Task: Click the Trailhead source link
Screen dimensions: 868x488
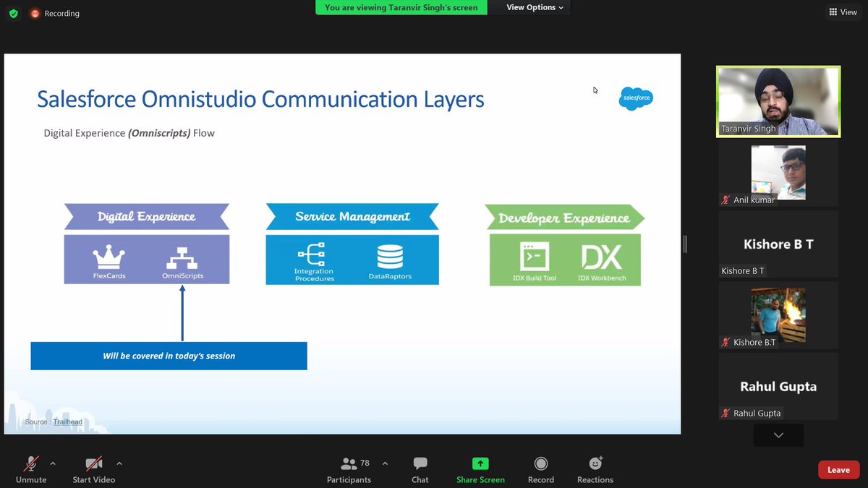Action: click(x=67, y=421)
